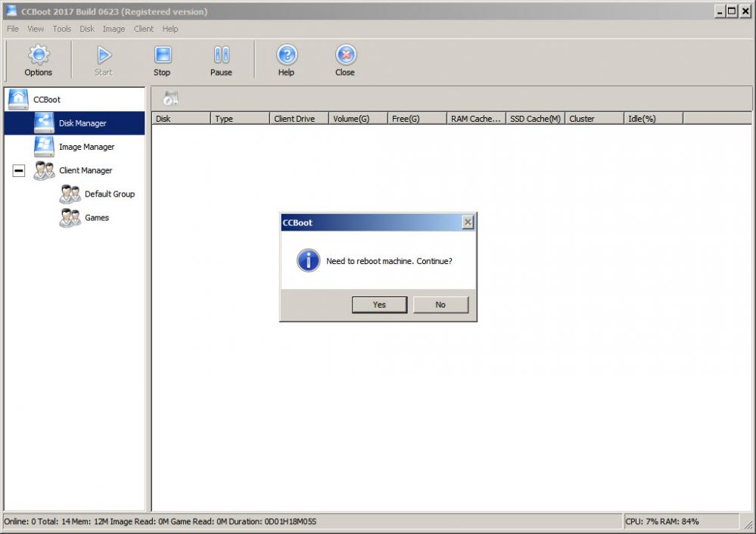Open the Image menu
This screenshot has width=756, height=534.
[x=114, y=29]
